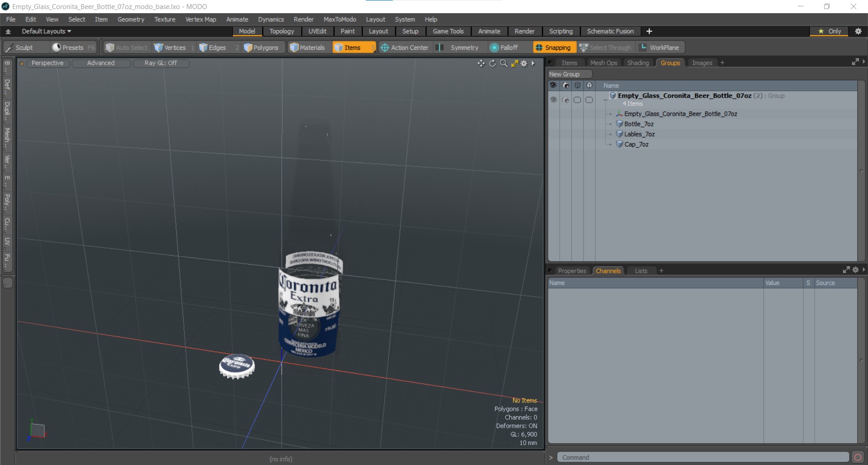Toggle the star Only button
This screenshot has height=465, width=868.
(x=830, y=31)
